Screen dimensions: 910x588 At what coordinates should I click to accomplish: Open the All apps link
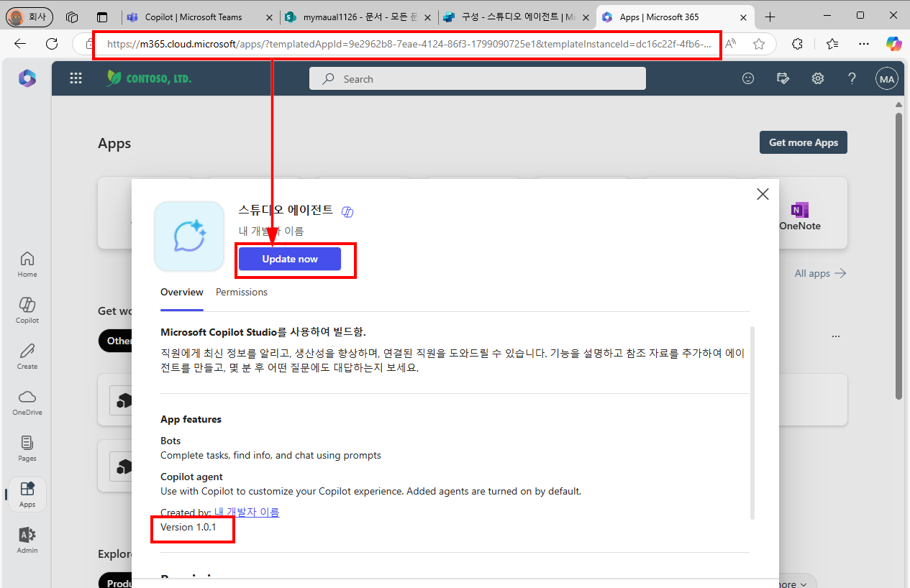coord(820,273)
